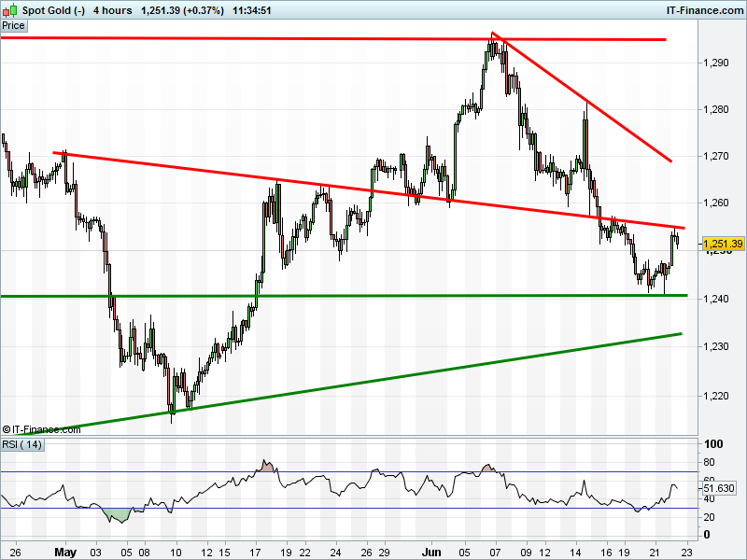Click the 1,260 price axis label
Image resolution: width=747 pixels, height=560 pixels.
click(x=716, y=203)
